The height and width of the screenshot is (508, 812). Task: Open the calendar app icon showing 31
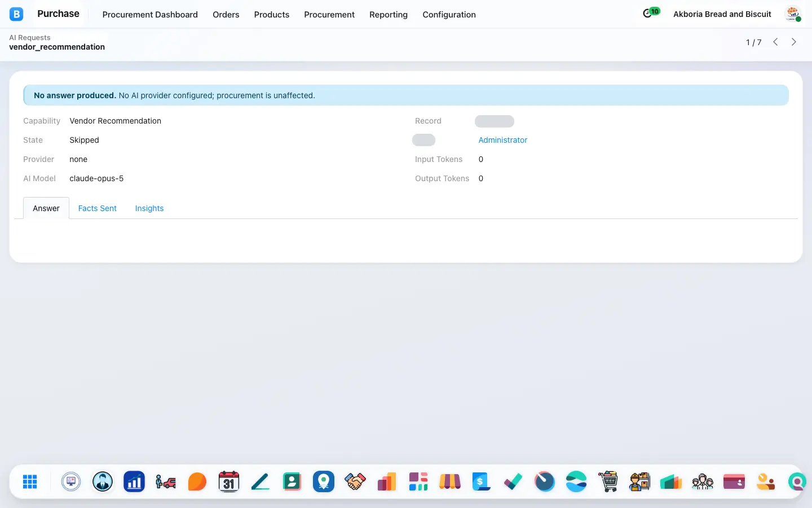[x=229, y=481]
